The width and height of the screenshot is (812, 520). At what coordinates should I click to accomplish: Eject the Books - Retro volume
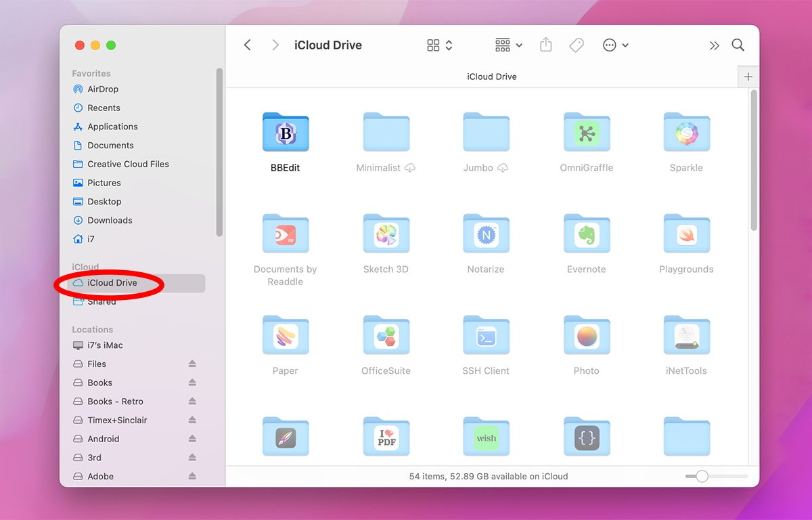click(x=193, y=402)
